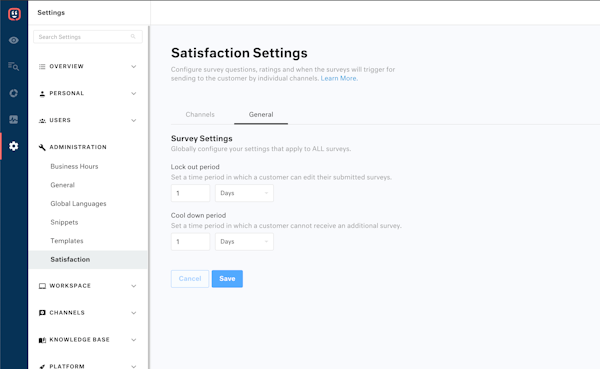The height and width of the screenshot is (369, 600).
Task: Click the Cool down period number field
Action: pyautogui.click(x=191, y=242)
